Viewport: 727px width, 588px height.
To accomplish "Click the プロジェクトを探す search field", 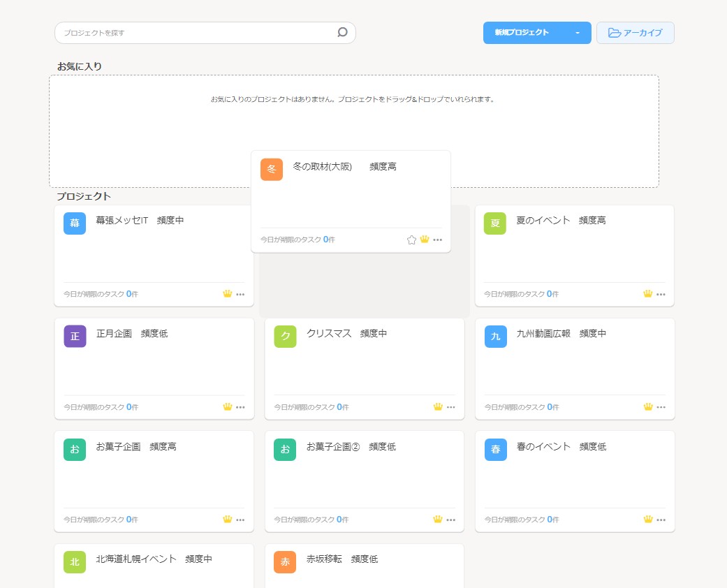I will 196,33.
